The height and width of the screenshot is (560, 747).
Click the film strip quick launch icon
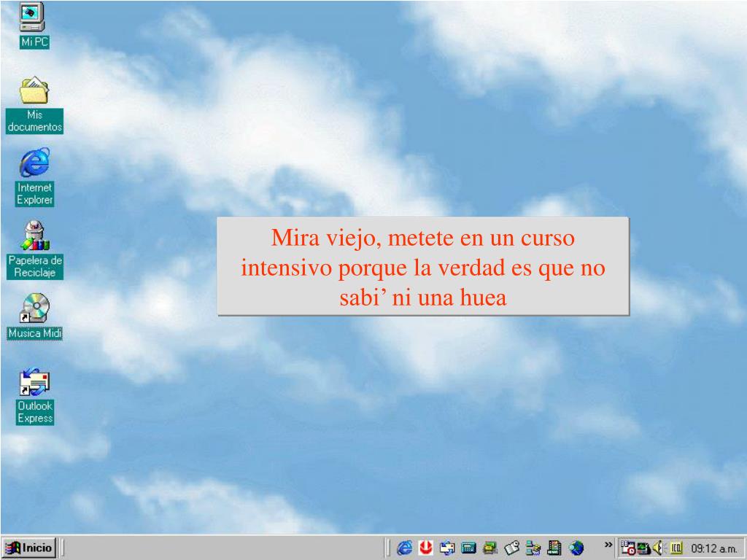pyautogui.click(x=554, y=548)
